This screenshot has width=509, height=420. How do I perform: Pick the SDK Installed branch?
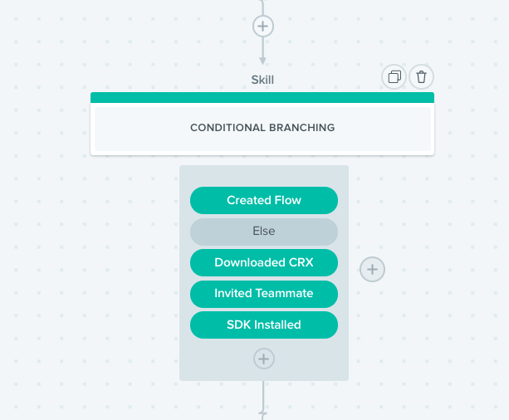pos(264,325)
